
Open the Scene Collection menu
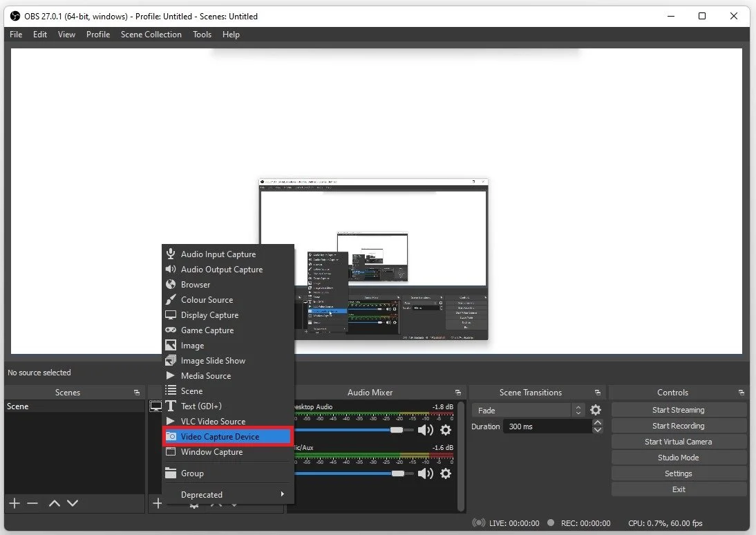click(x=151, y=35)
